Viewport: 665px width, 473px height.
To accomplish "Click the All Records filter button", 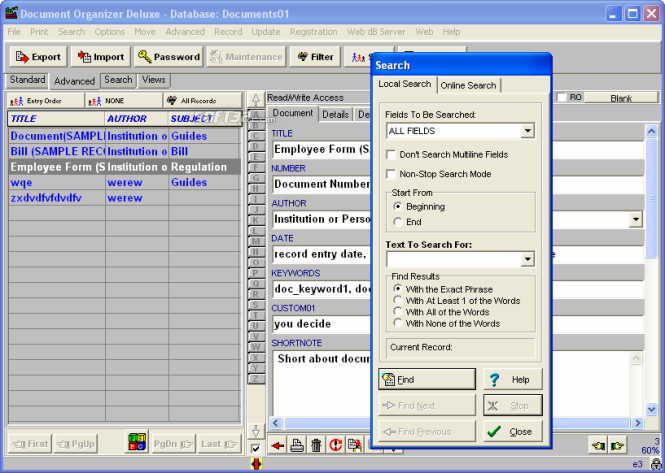I will pyautogui.click(x=203, y=101).
